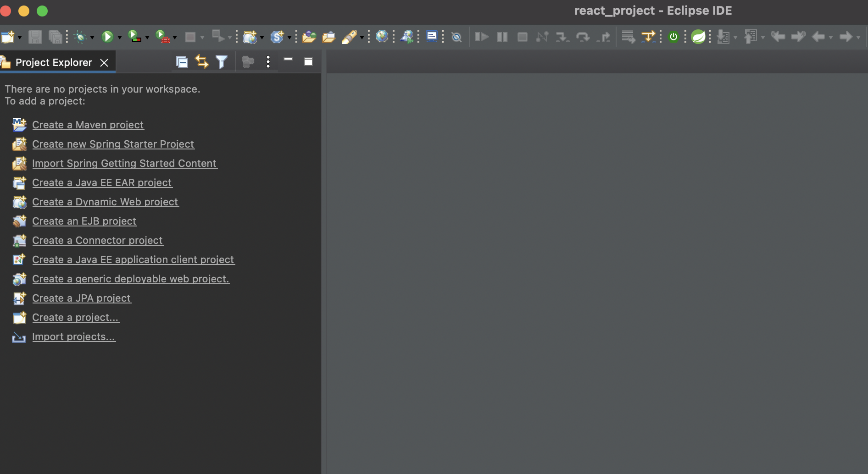Navigate Forward with the right arrow icon

tap(846, 37)
